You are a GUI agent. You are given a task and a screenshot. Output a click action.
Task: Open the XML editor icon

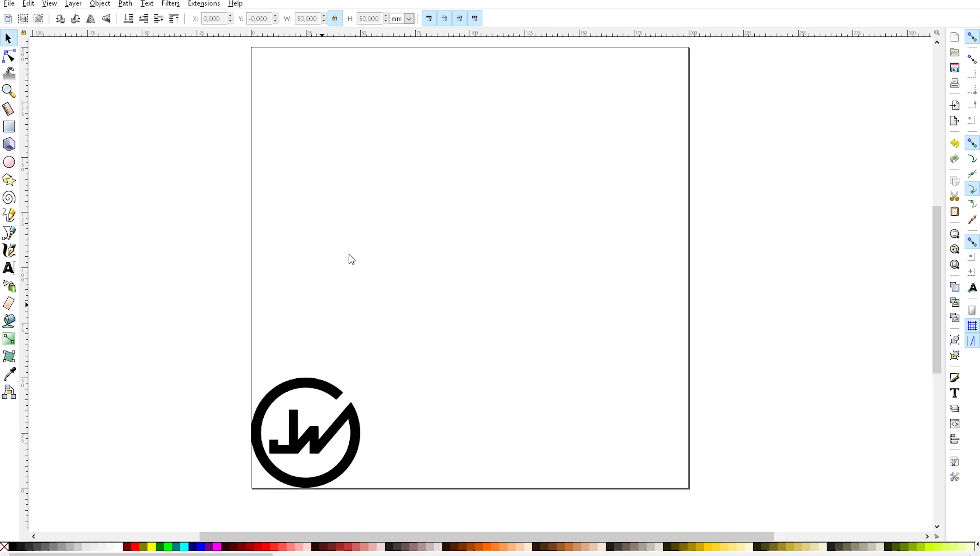[954, 424]
